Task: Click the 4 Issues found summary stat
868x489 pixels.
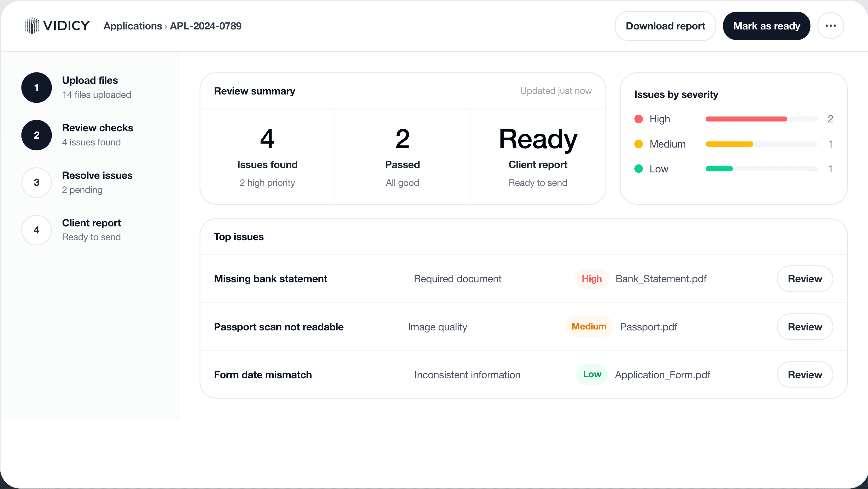Action: point(267,157)
